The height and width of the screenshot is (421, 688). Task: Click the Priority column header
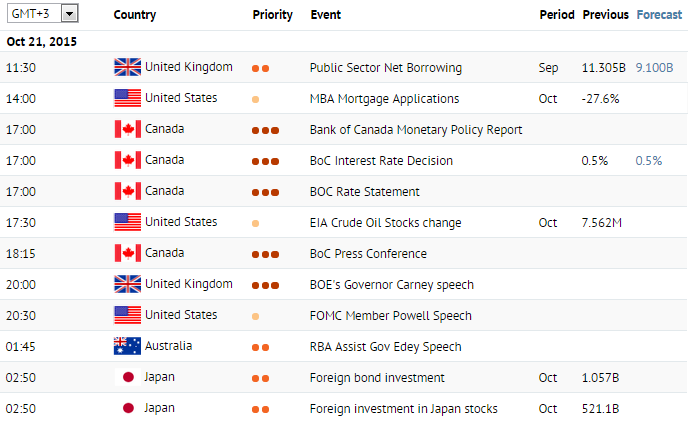(x=272, y=15)
